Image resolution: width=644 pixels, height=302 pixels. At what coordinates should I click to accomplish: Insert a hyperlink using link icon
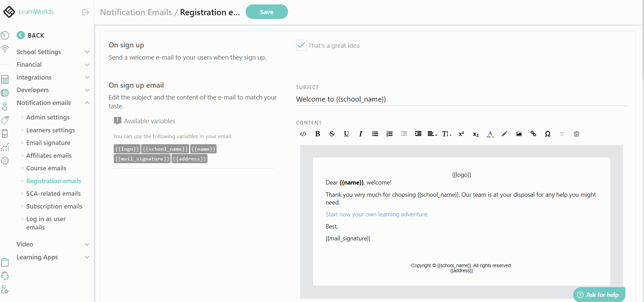[533, 134]
